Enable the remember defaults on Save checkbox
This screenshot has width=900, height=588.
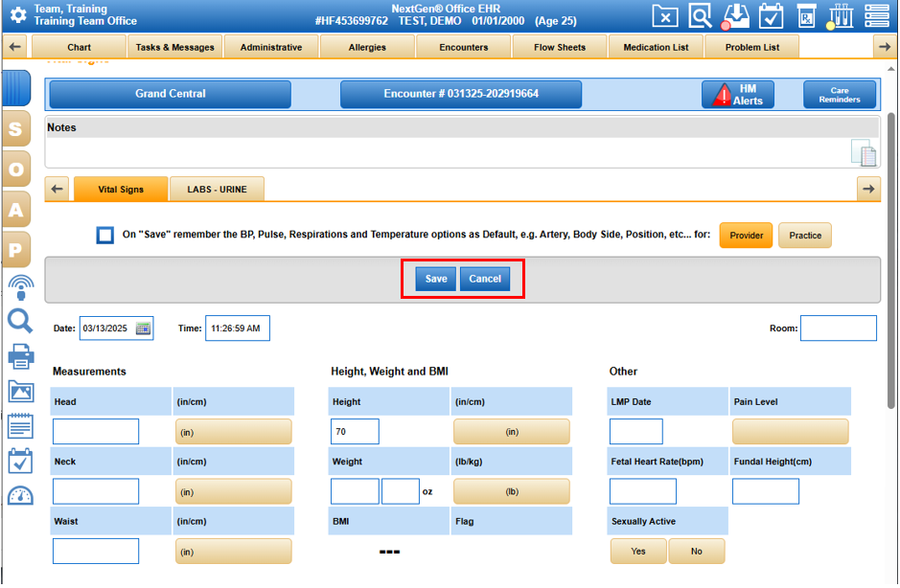point(105,236)
